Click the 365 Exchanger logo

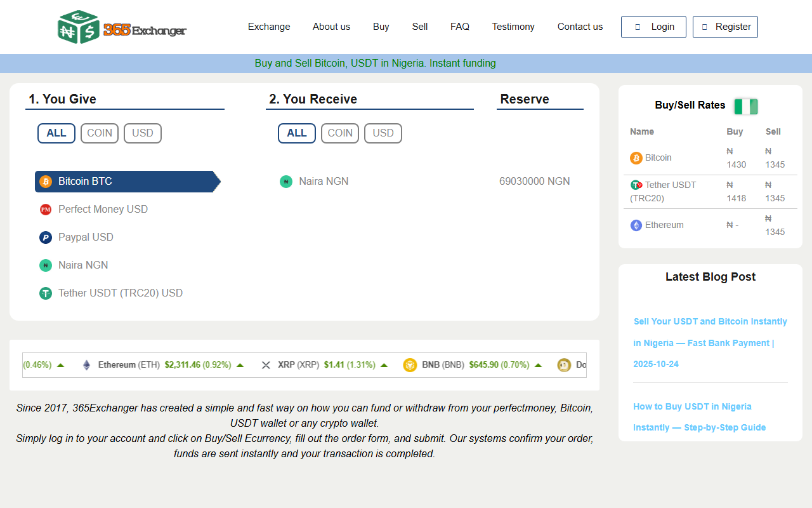point(122,27)
